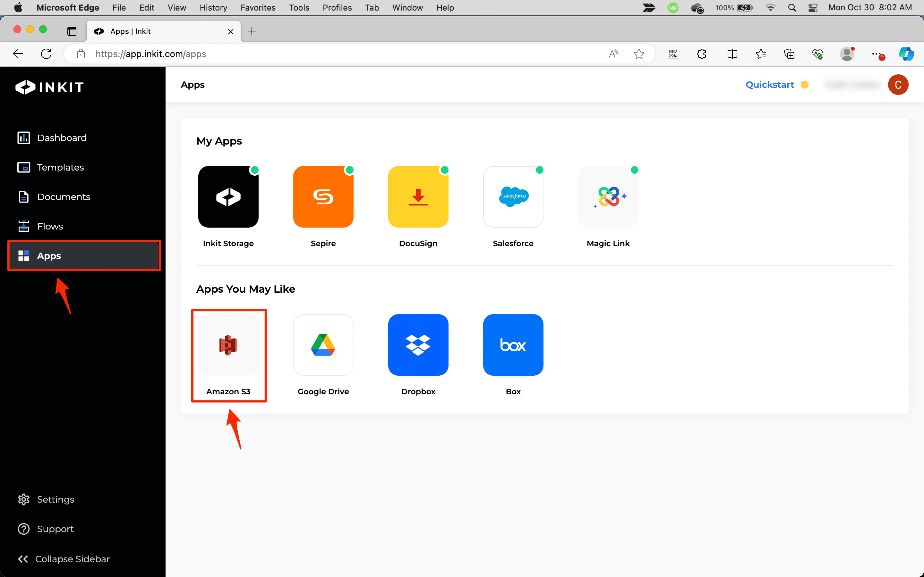Open the Flows section
Screen dimensions: 924x577
tap(50, 226)
